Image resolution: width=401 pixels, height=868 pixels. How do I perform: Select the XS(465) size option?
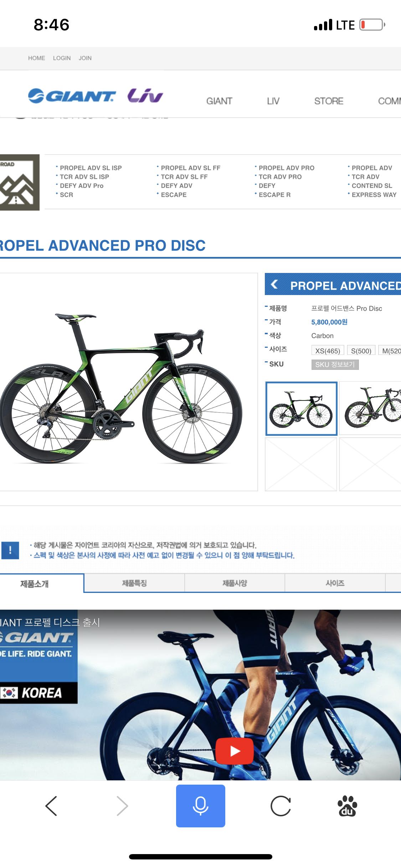[328, 351]
